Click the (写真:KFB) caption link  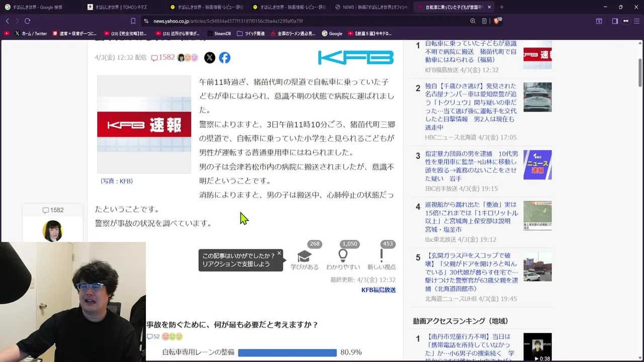click(x=117, y=181)
